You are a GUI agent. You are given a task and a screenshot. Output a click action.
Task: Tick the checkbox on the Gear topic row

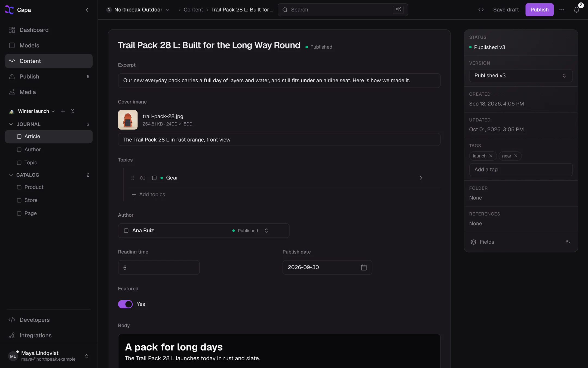tap(154, 178)
